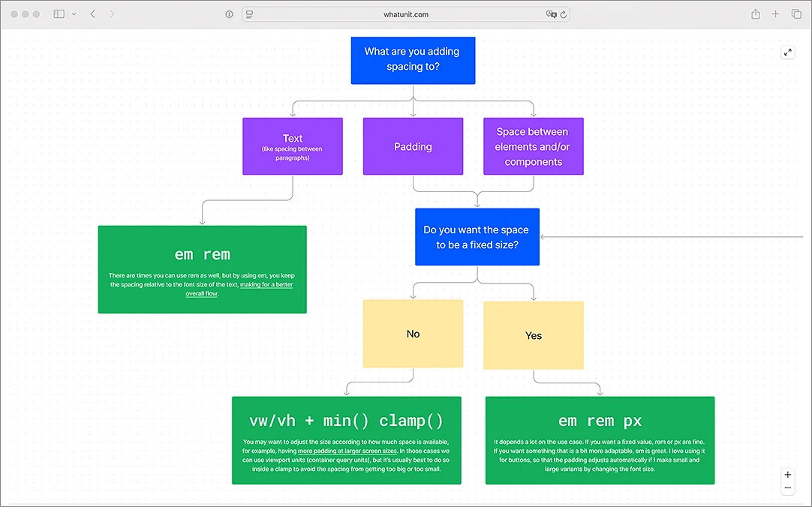812x507 pixels.
Task: Enter fullscreen view of the flowchart
Action: [788, 52]
